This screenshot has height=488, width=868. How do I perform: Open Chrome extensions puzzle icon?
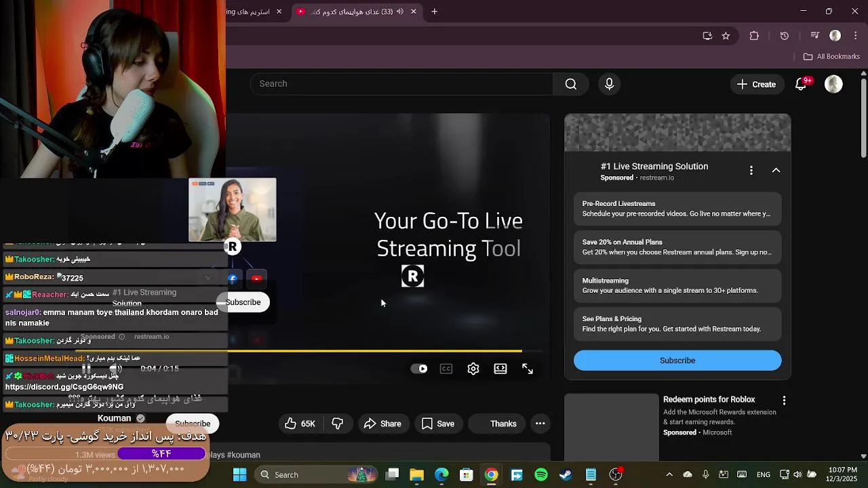pyautogui.click(x=754, y=36)
